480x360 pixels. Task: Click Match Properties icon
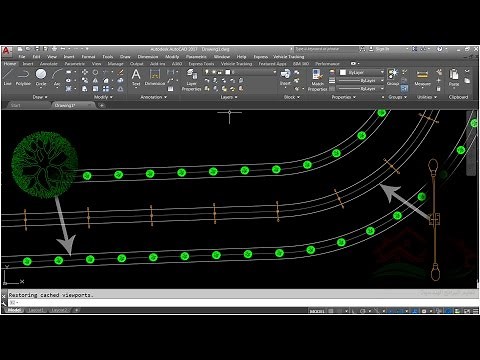pyautogui.click(x=317, y=79)
